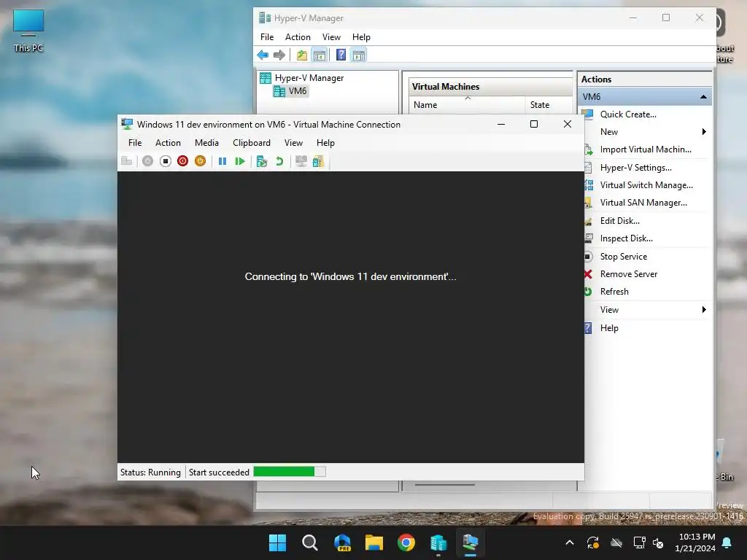Open File Explorer from taskbar
This screenshot has height=560, width=747.
coord(374,542)
